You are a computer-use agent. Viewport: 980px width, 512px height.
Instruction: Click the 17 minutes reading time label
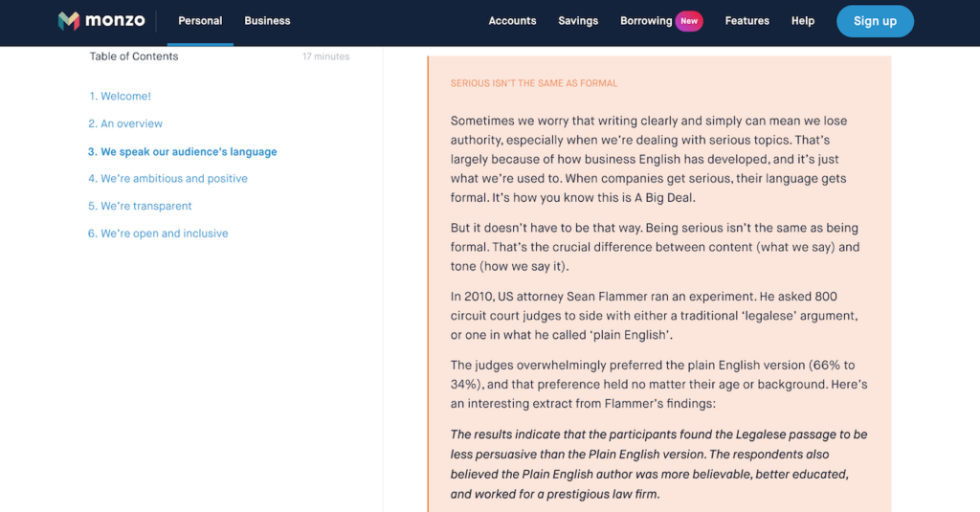click(325, 56)
